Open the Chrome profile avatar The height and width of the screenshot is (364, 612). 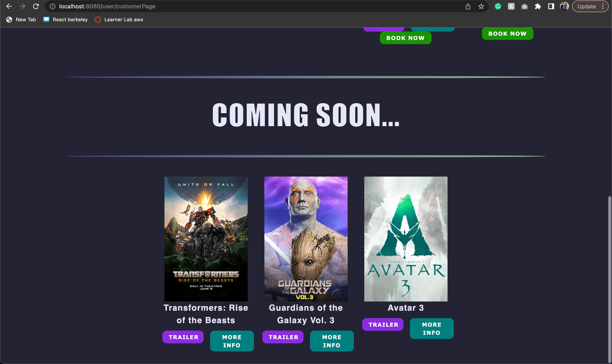coord(564,6)
